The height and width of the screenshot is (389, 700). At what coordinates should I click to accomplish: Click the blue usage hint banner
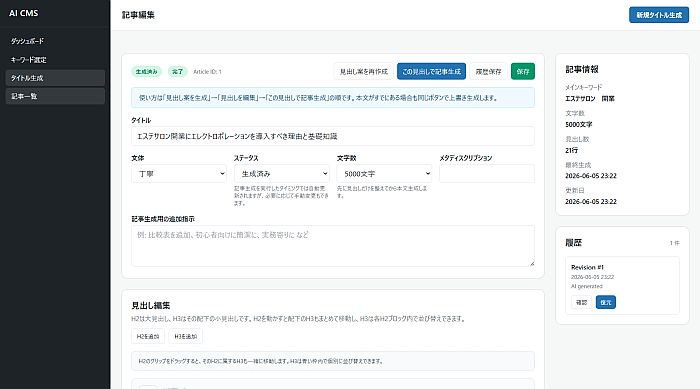333,98
